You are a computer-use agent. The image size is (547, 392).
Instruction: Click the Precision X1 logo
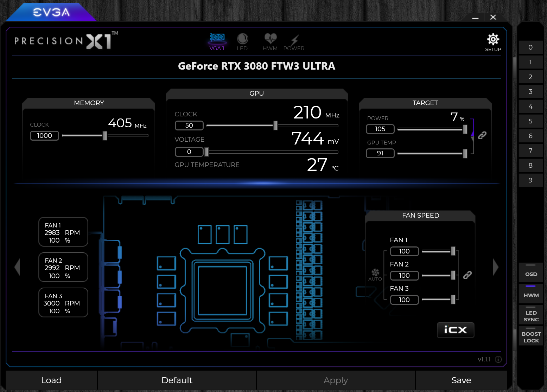pos(66,40)
